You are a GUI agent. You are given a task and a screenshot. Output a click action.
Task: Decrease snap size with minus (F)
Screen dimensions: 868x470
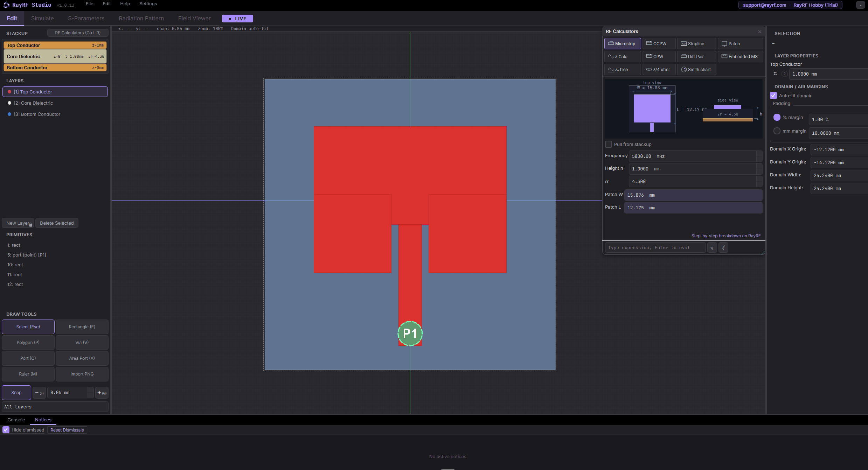[39, 393]
